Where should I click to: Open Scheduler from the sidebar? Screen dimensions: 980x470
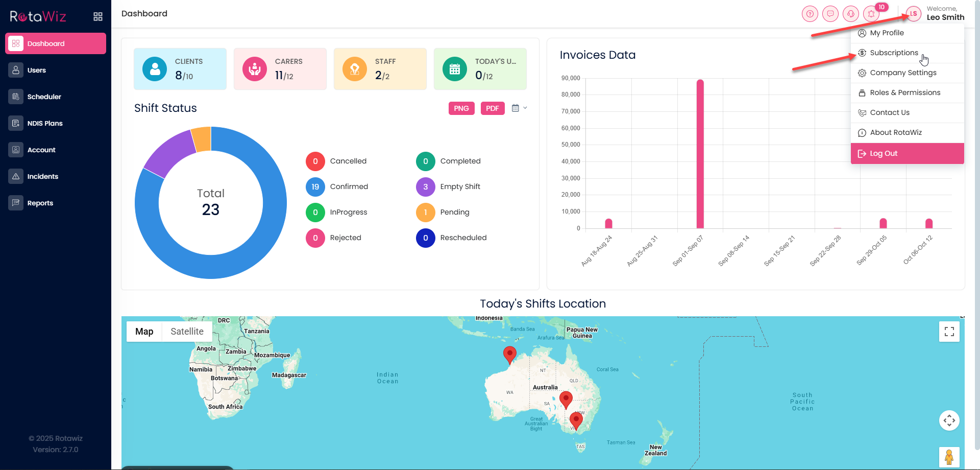click(x=44, y=97)
